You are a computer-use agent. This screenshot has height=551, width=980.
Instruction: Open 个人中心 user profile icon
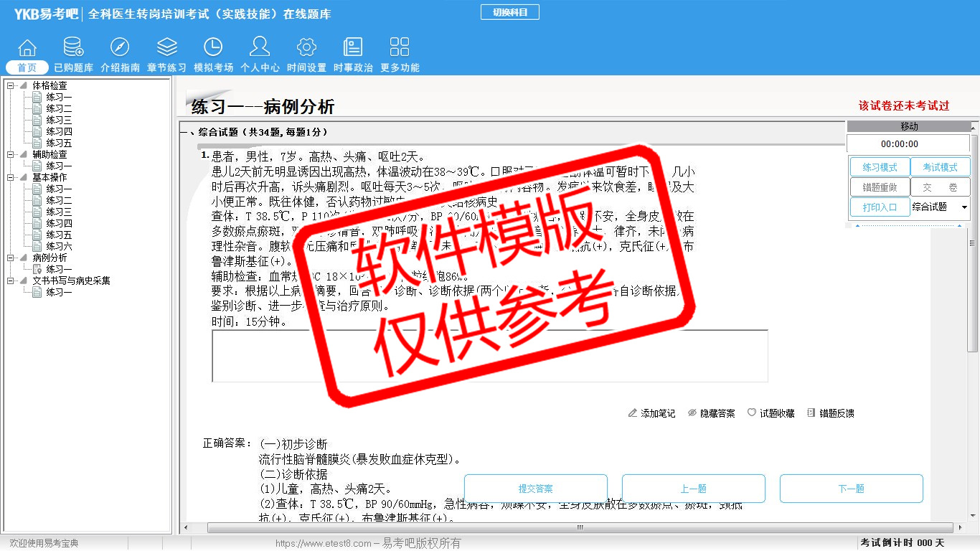pyautogui.click(x=260, y=48)
